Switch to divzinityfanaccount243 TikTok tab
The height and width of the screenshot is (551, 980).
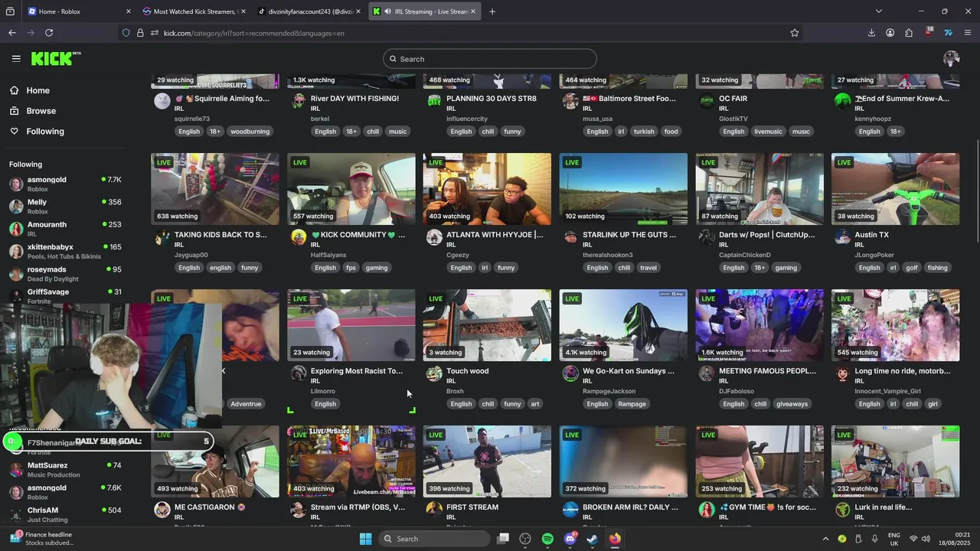pos(309,11)
